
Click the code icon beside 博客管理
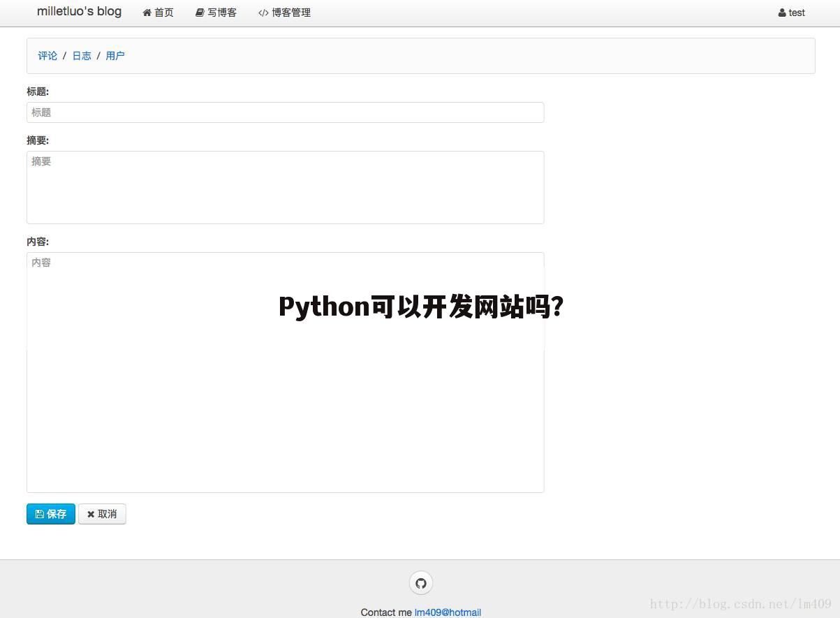pyautogui.click(x=263, y=12)
